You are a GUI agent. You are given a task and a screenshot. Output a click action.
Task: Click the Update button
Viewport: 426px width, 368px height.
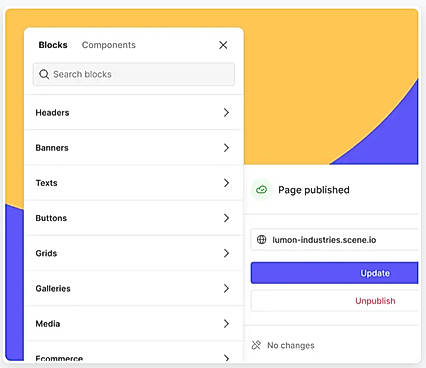[x=334, y=273]
